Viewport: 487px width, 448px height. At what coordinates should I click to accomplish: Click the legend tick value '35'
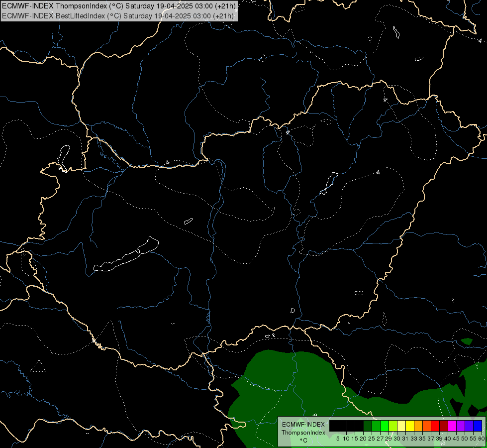422,439
